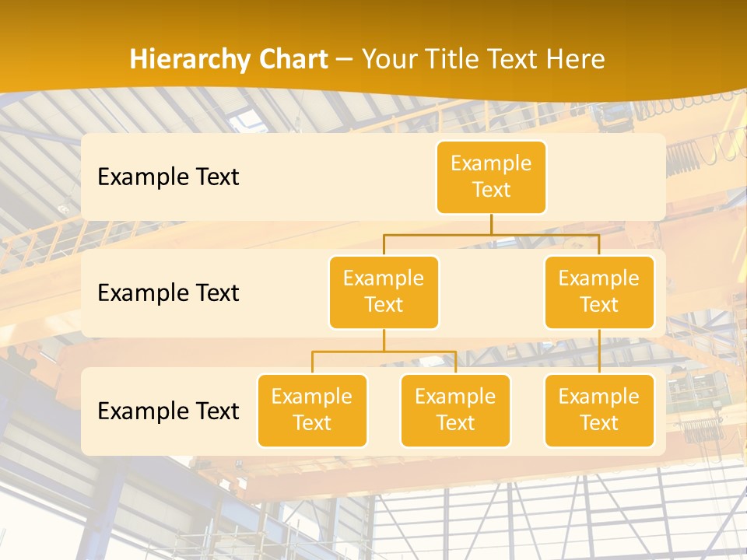Select the leftmost box in the bottom level
Viewport: 747px width, 560px height.
[312, 410]
